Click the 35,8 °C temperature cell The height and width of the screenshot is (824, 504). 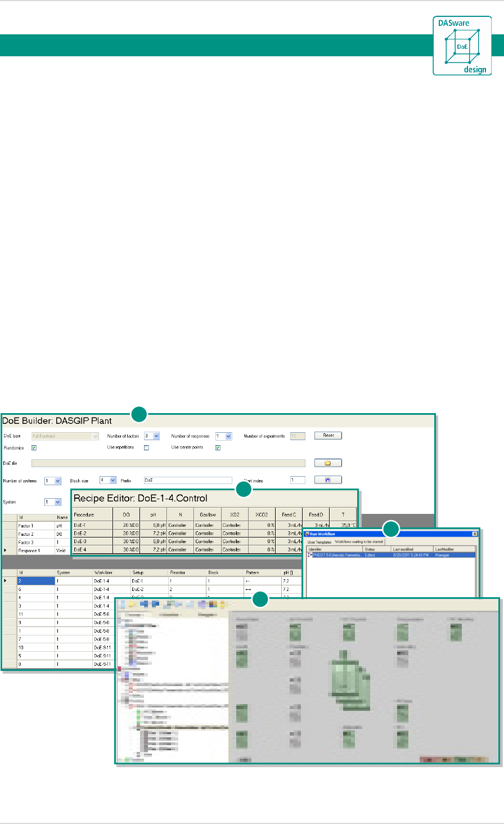pos(343,525)
